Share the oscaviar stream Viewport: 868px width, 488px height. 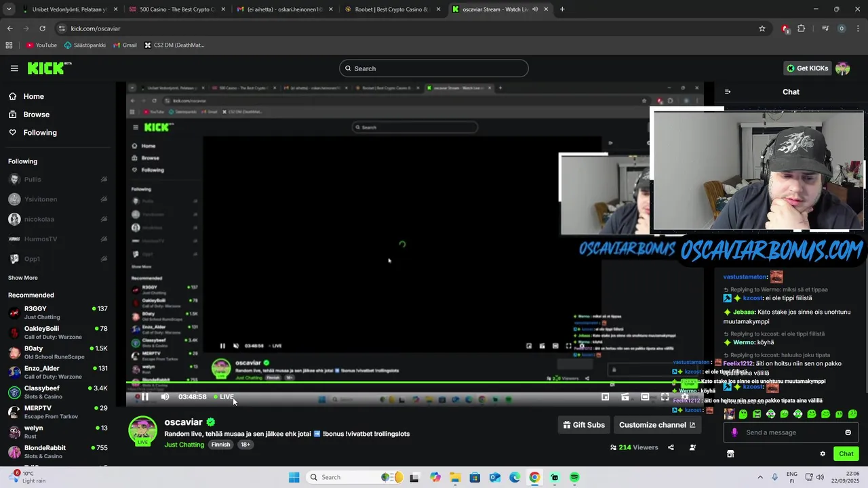tap(671, 447)
